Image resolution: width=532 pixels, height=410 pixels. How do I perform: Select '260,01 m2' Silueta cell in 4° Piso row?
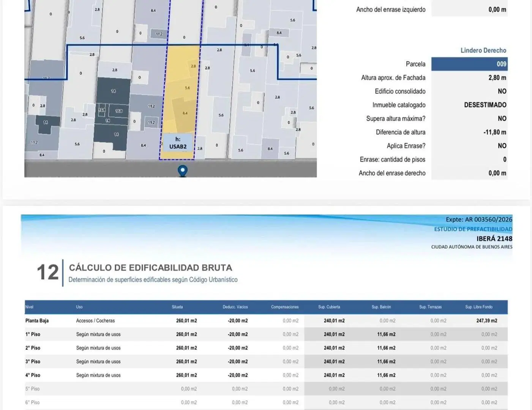pyautogui.click(x=186, y=375)
